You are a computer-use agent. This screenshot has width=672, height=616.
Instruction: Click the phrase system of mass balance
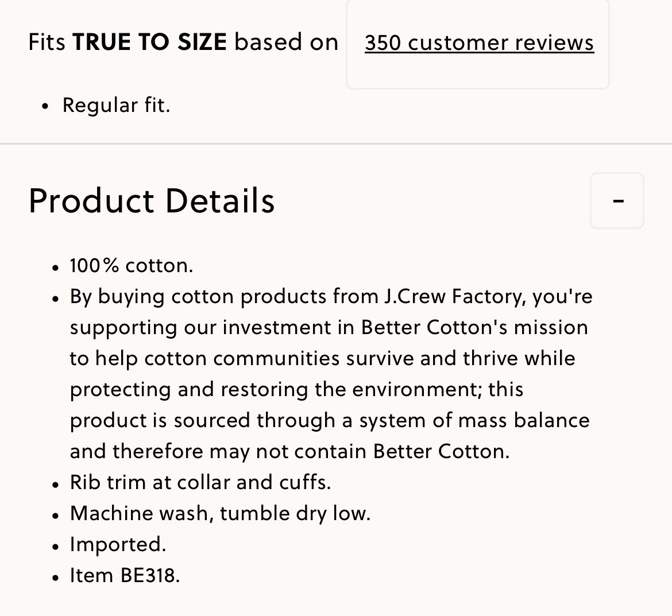[474, 420]
